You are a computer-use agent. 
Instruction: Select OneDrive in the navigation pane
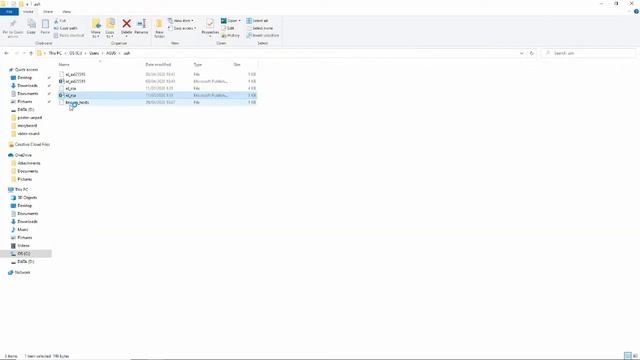[x=23, y=155]
